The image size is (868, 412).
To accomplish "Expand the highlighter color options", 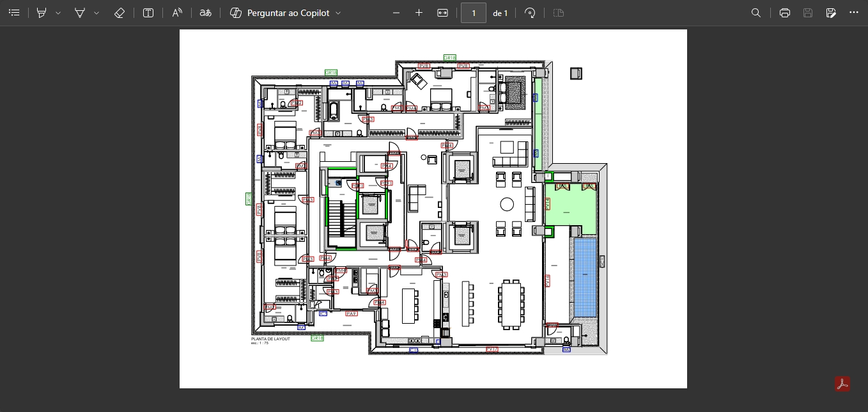I will pyautogui.click(x=58, y=13).
